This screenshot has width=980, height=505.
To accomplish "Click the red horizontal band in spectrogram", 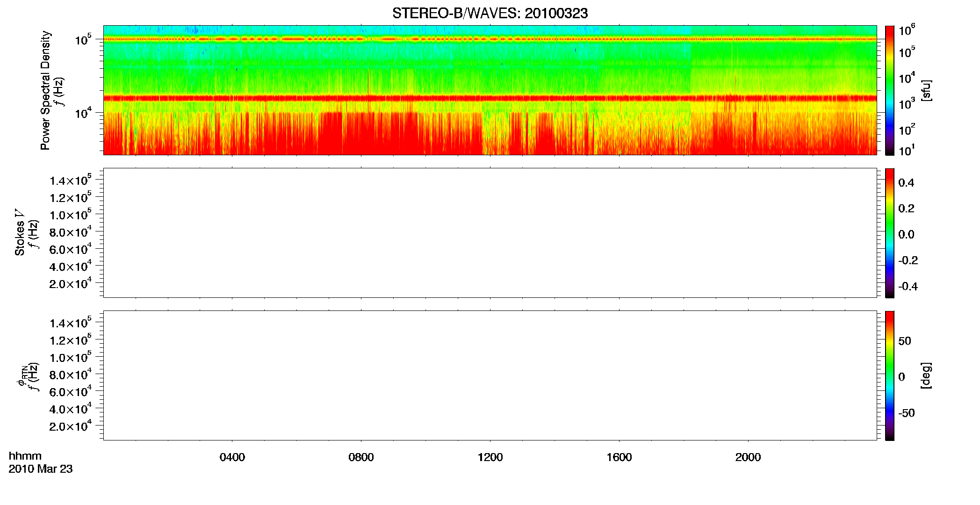I will point(490,98).
